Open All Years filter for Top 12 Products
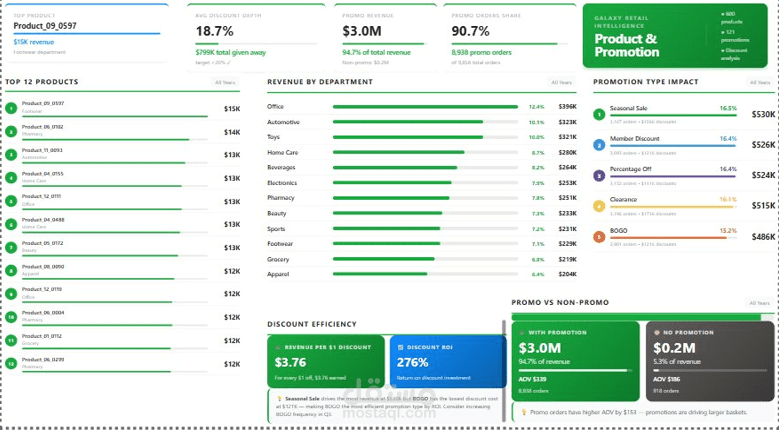779x430 pixels. tap(225, 82)
